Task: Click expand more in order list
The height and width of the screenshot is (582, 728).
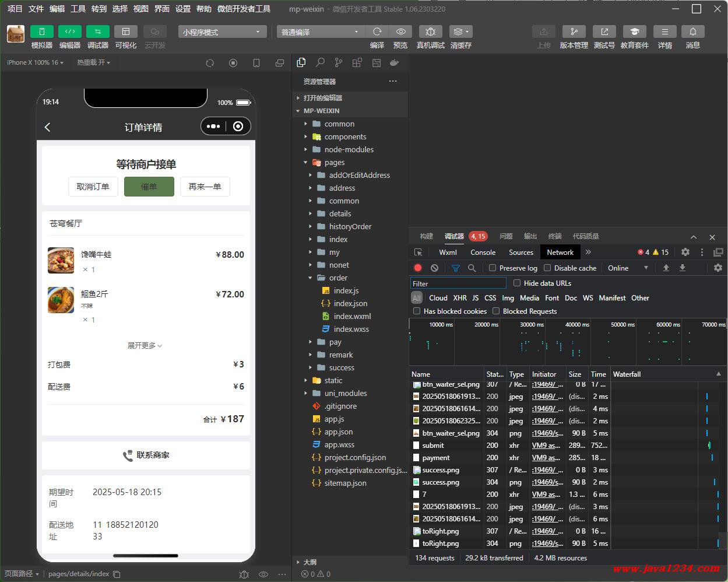Action: point(145,346)
